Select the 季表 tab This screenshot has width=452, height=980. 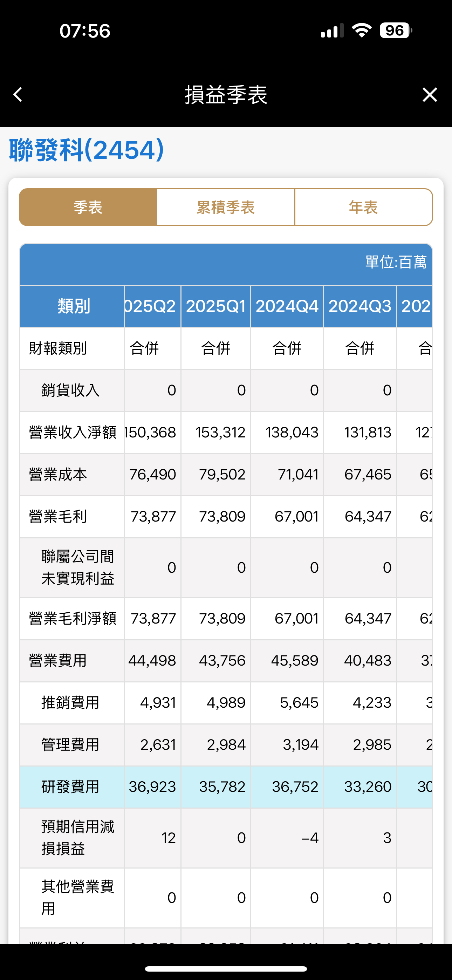click(x=88, y=207)
